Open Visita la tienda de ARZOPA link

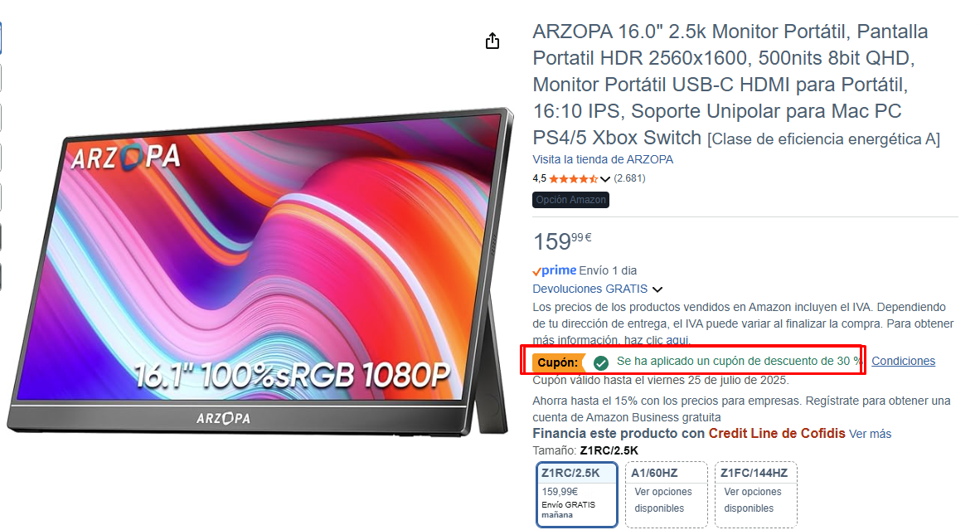[603, 159]
